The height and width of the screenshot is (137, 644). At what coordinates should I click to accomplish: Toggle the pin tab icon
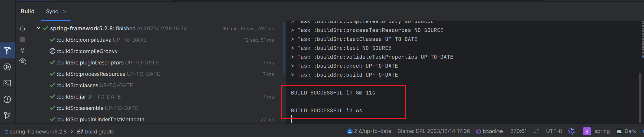pyautogui.click(x=22, y=50)
